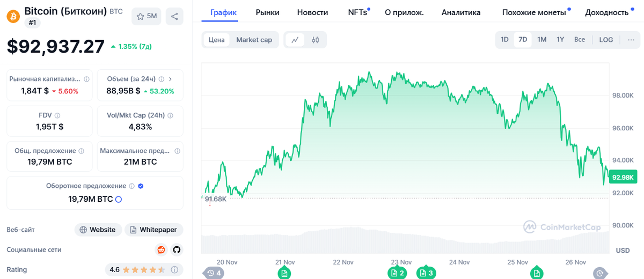Image resolution: width=644 pixels, height=279 pixels.
Task: Click info icon beside FDV label
Action: click(x=57, y=115)
